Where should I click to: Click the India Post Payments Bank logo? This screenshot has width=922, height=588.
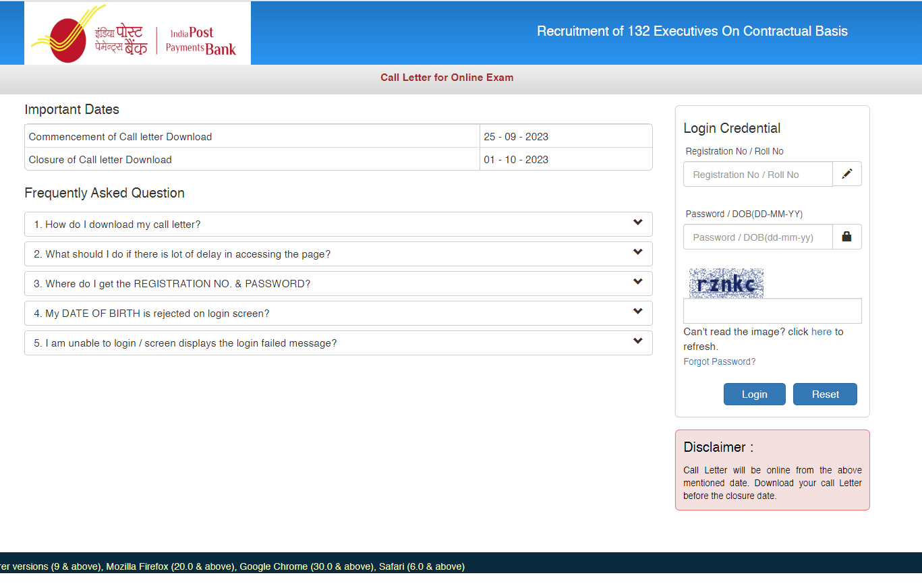point(137,33)
